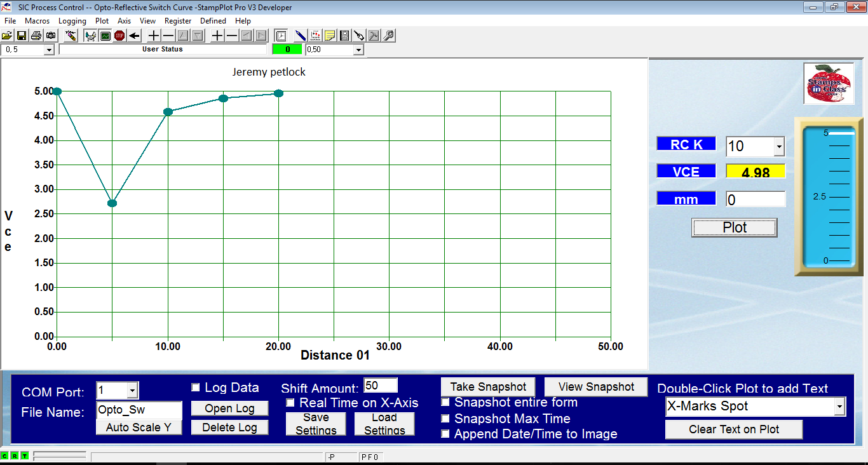This screenshot has width=868, height=465.
Task: Click the blue pen toolbar icon
Action: click(300, 36)
